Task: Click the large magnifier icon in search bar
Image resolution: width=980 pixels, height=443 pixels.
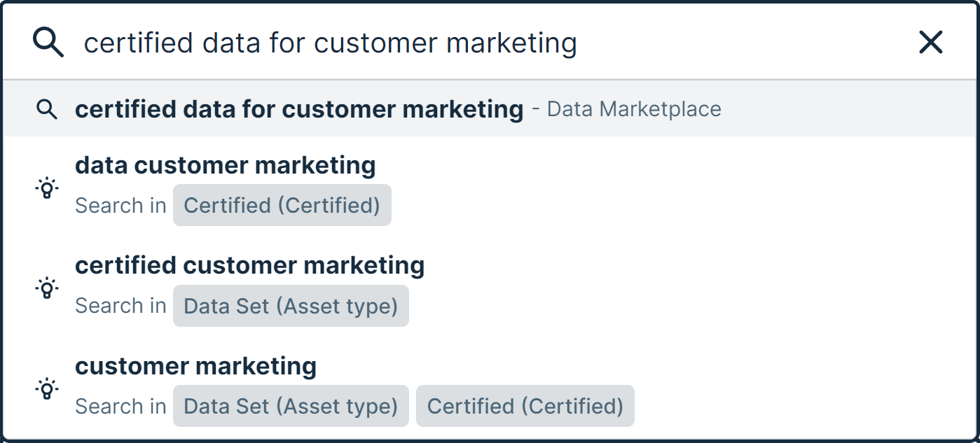Action: [48, 43]
